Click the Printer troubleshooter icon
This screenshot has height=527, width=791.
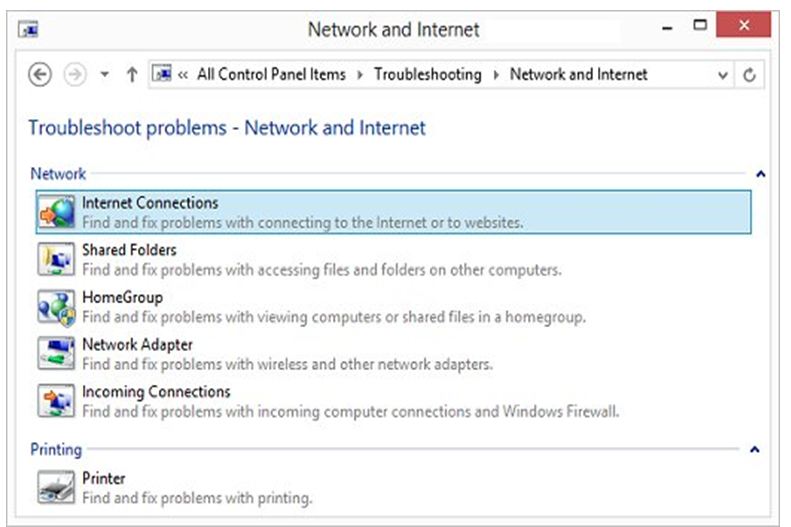point(56,488)
